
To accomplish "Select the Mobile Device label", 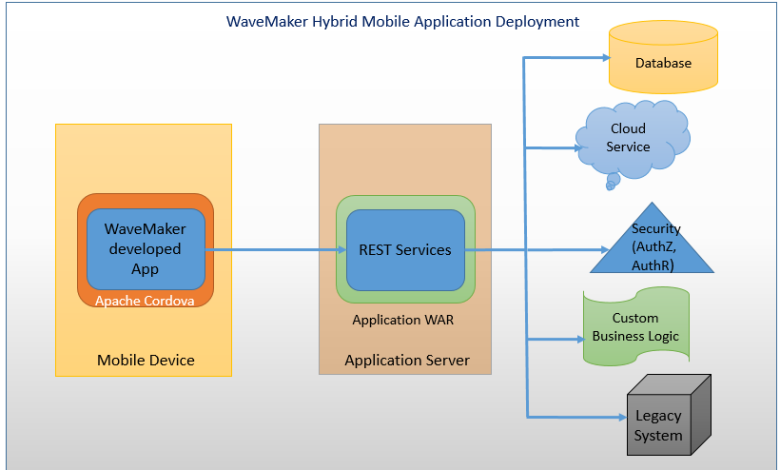I will pos(146,360).
